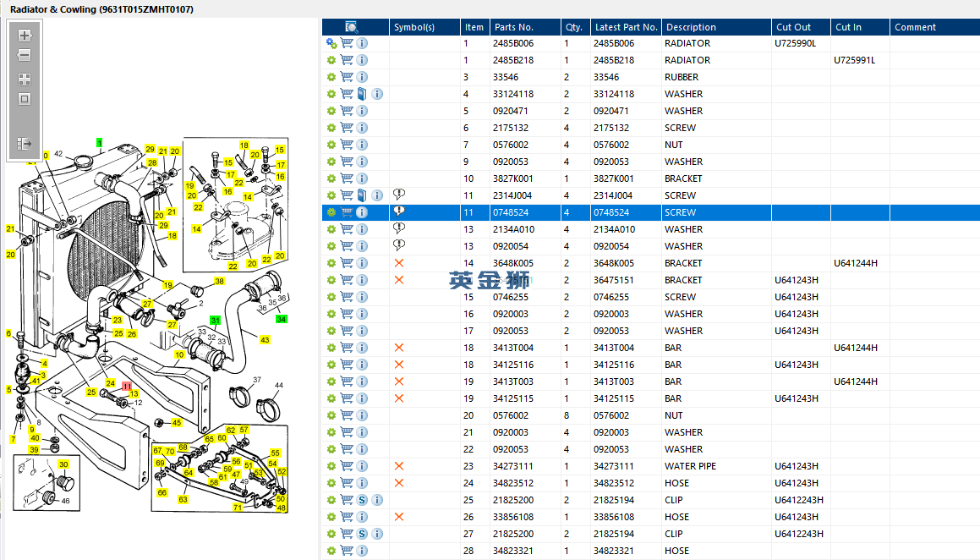Click the gear icon for nut 0576002 item 7
Viewport: 980px width, 560px height.
coord(331,145)
